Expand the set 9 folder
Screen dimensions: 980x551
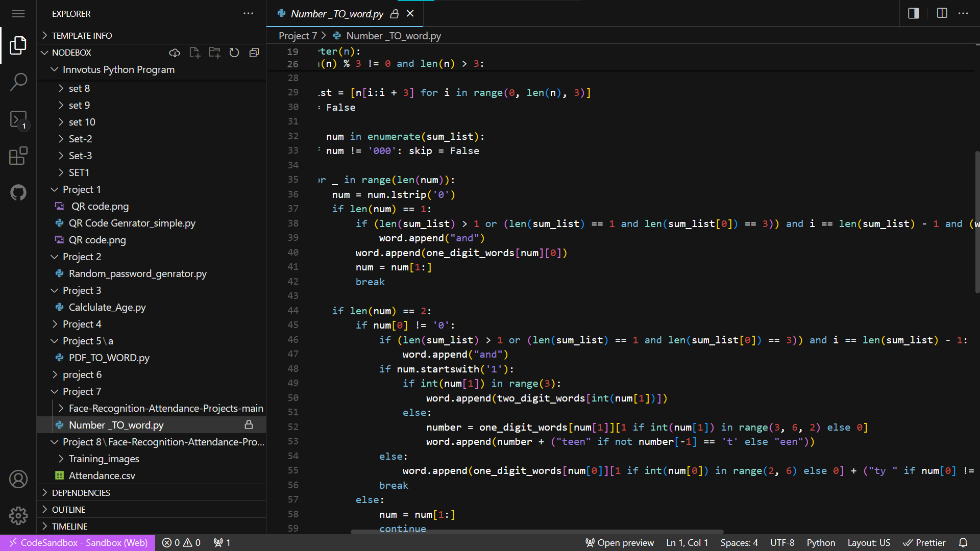152,105
